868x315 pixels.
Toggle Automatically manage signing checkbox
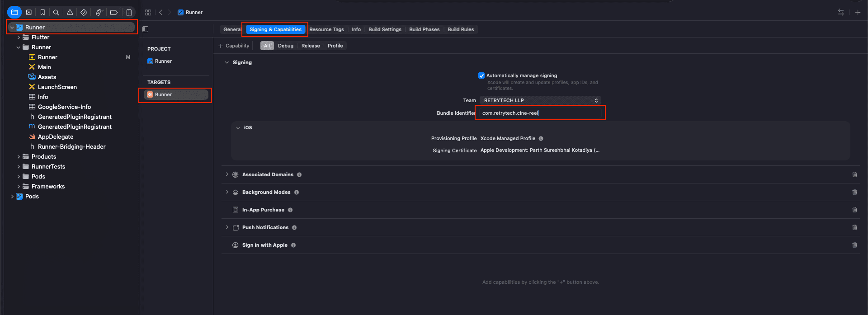[481, 75]
